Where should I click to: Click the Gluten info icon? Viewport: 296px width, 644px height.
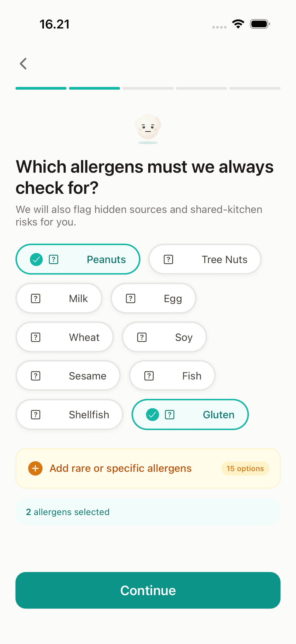tap(170, 414)
